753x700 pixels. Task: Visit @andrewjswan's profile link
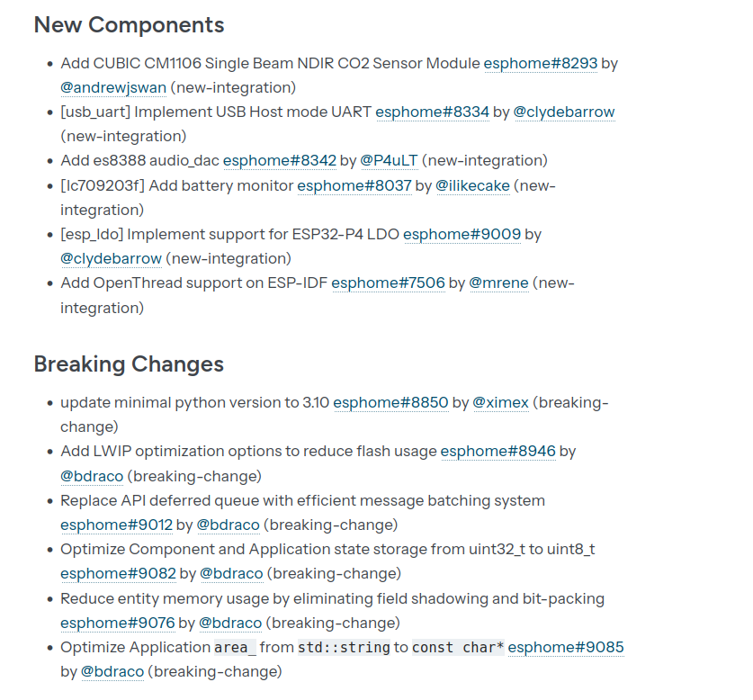[x=113, y=88]
